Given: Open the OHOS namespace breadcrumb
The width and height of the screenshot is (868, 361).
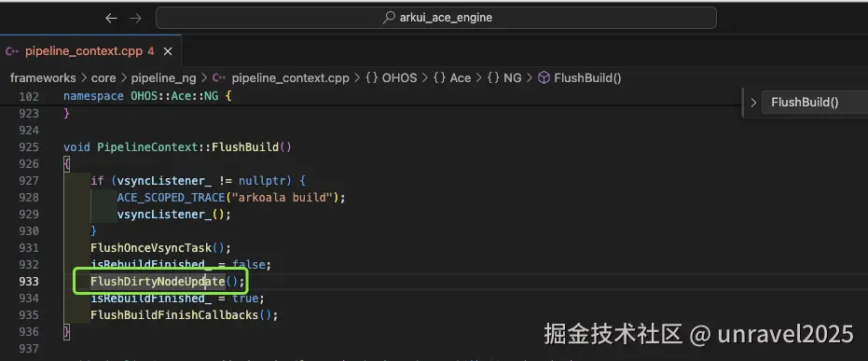Looking at the screenshot, I should point(392,78).
